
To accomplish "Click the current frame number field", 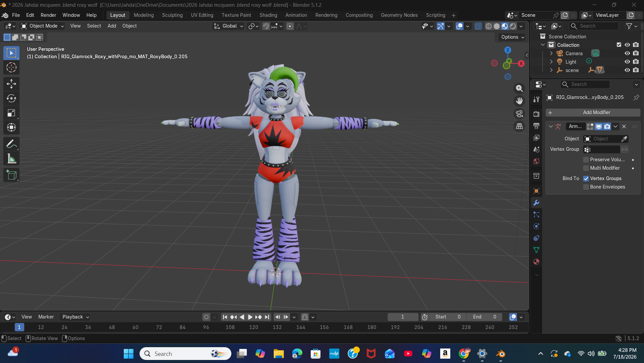I will click(403, 317).
